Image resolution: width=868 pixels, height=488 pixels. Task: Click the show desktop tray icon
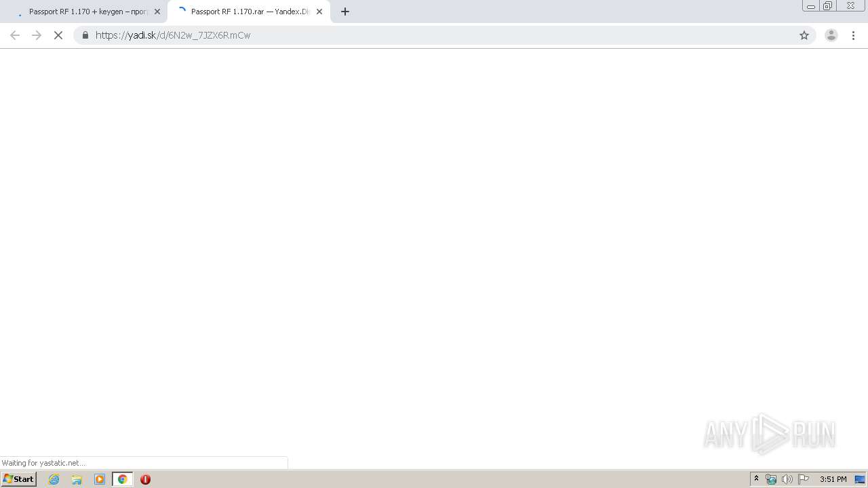860,479
